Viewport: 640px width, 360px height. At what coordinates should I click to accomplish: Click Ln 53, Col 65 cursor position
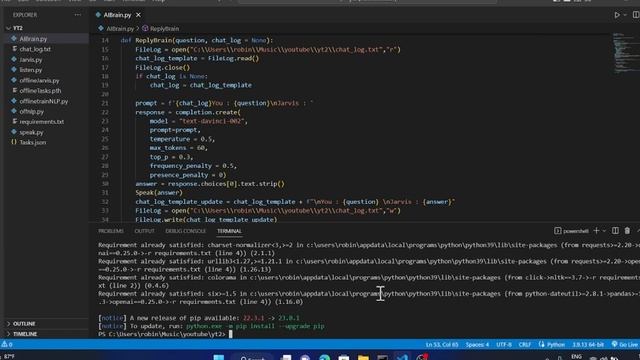click(x=442, y=345)
